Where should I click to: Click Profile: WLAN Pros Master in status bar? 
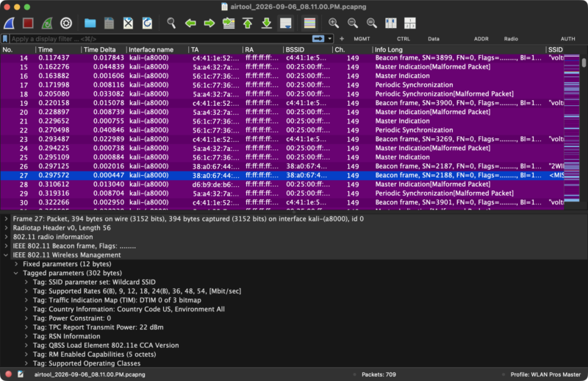(x=545, y=374)
